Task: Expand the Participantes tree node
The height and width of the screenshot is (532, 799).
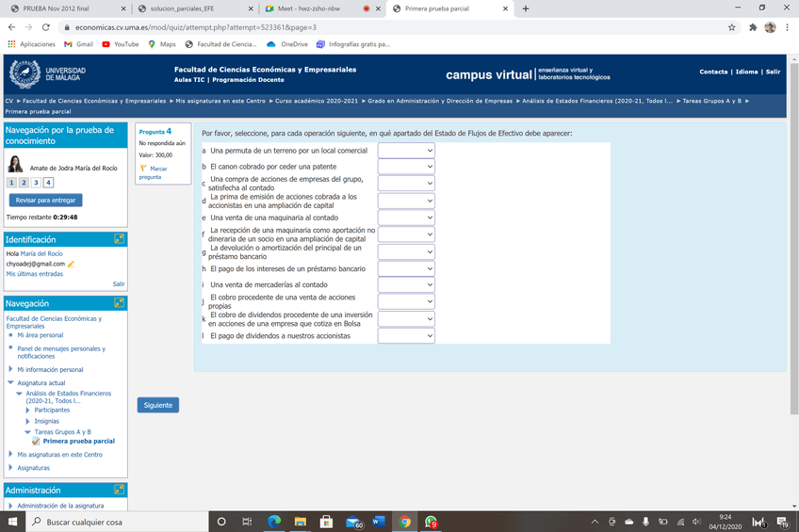Action: pos(27,410)
